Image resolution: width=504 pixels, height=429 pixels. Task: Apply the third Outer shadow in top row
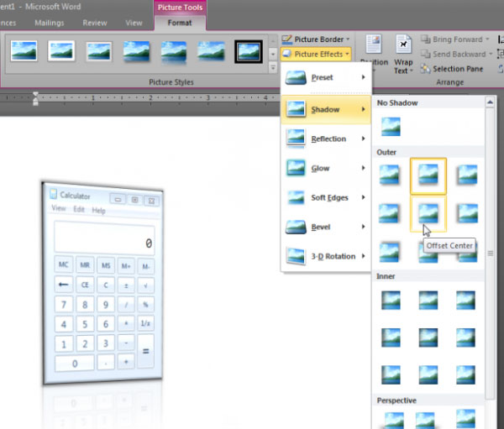pyautogui.click(x=467, y=175)
